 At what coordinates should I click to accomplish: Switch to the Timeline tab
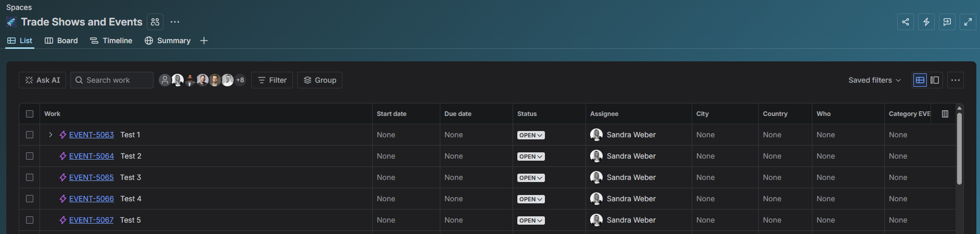111,41
